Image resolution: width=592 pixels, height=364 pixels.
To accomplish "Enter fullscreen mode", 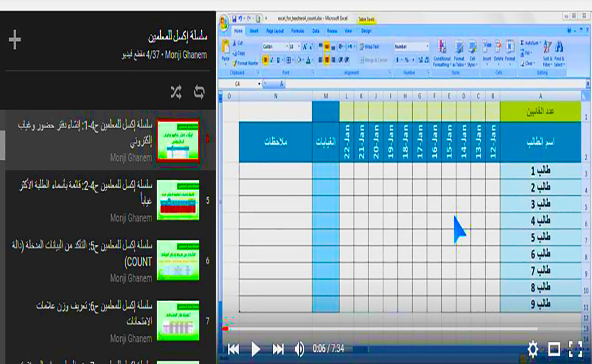I will (x=576, y=349).
